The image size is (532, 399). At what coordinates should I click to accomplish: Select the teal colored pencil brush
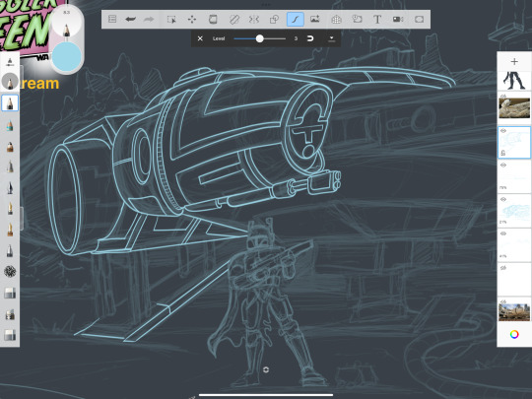[x=10, y=125]
